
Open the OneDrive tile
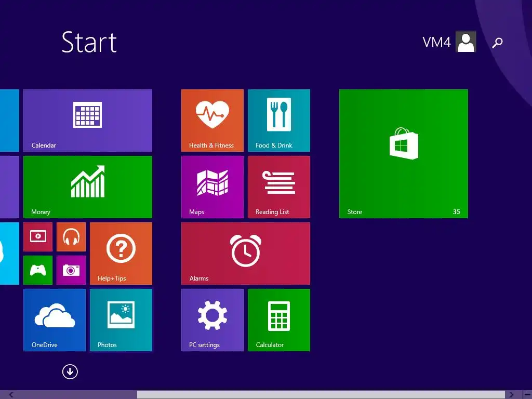click(x=55, y=320)
